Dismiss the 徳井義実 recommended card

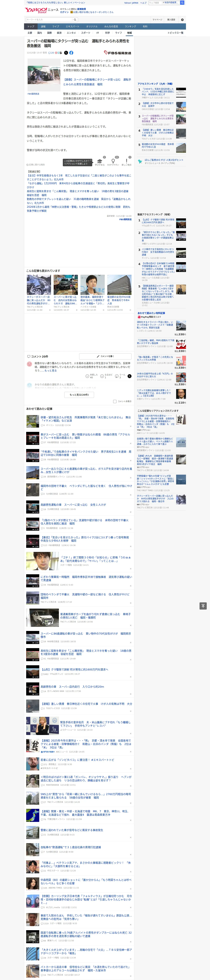click(x=103, y=310)
